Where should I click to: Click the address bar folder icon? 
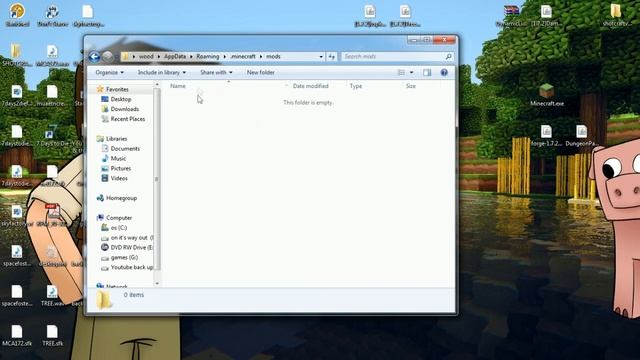click(x=125, y=56)
